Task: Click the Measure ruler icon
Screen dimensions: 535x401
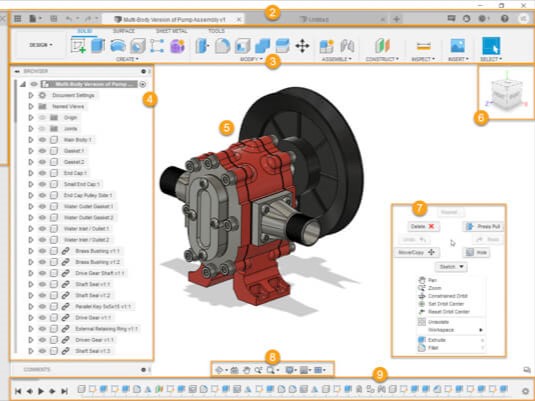Action: [x=423, y=46]
